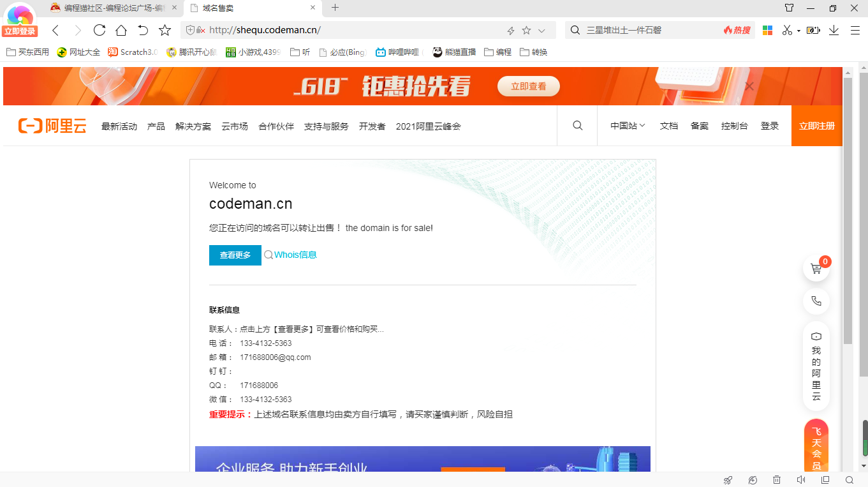Select the 域名售卖 tab
The image size is (868, 487).
251,8
